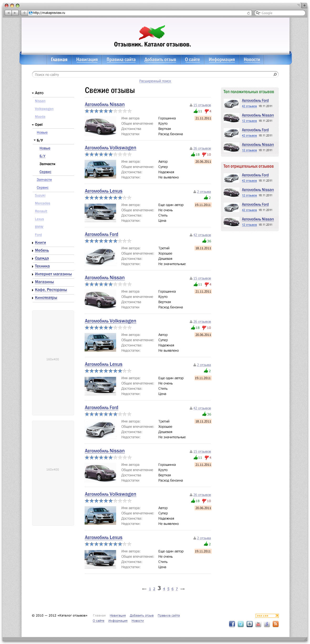Open a new tab with plus button
The height and width of the screenshot is (644, 310).
(304, 5)
